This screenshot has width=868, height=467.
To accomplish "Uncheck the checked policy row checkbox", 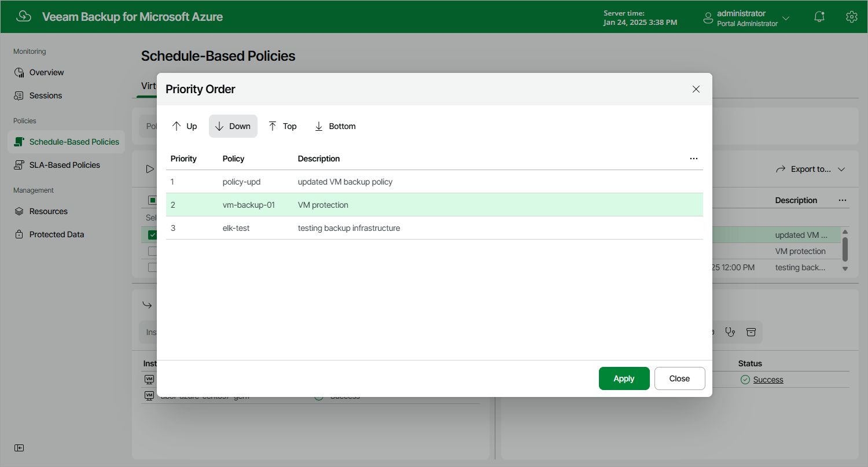I will (152, 234).
